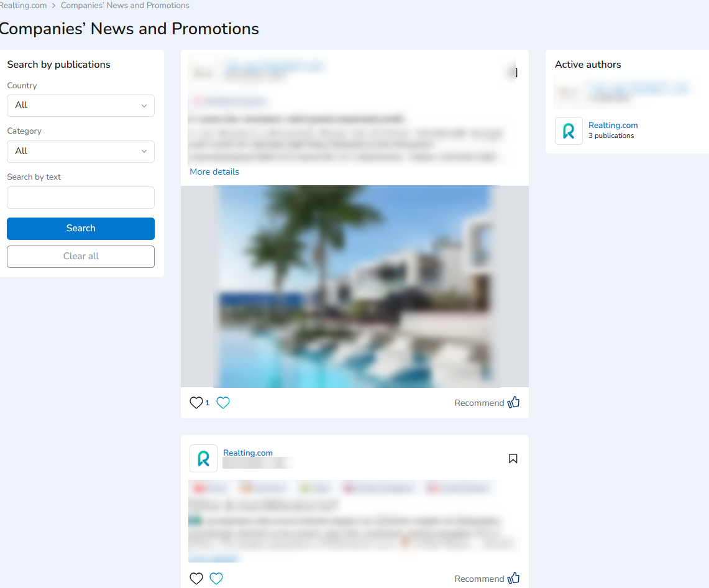Open the villa pool photo
Screen dimensions: 709x588
pyautogui.click(x=356, y=287)
